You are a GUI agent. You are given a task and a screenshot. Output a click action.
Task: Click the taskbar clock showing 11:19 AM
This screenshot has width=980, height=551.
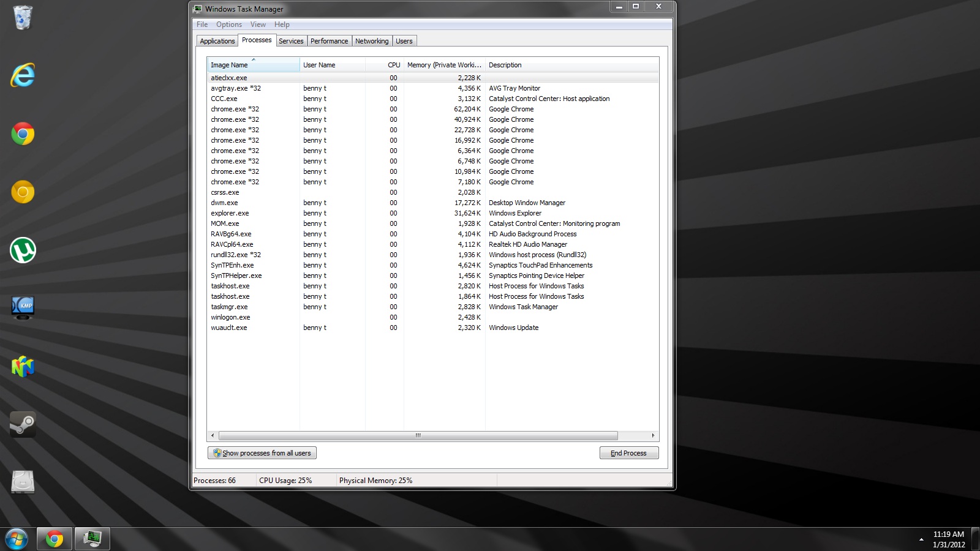point(949,539)
